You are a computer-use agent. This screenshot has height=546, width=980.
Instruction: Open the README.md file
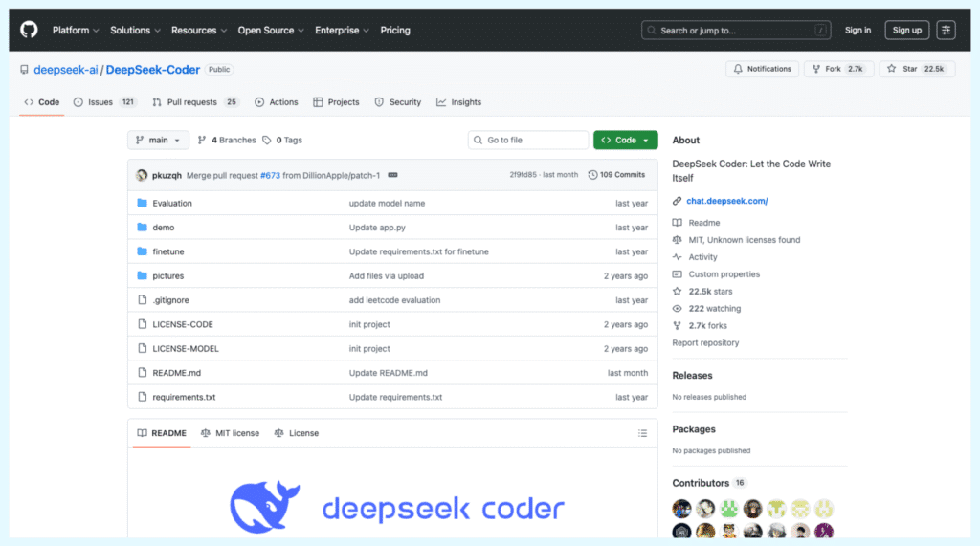(x=177, y=372)
